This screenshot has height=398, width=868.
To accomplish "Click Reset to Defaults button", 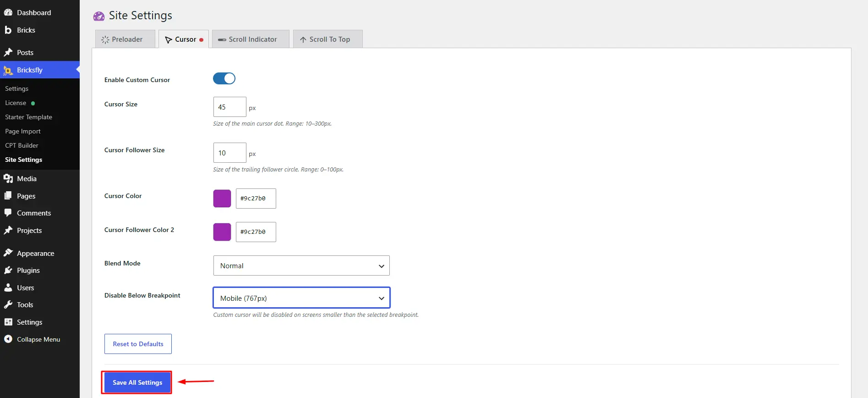I will click(138, 344).
